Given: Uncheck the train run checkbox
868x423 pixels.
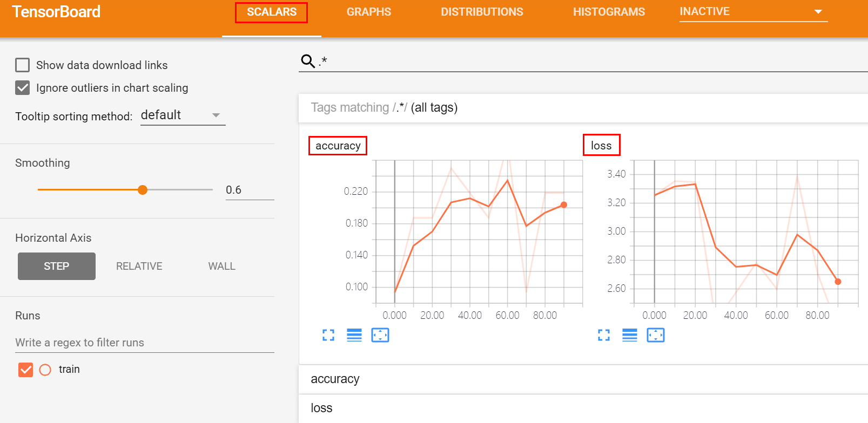Looking at the screenshot, I should click(25, 370).
